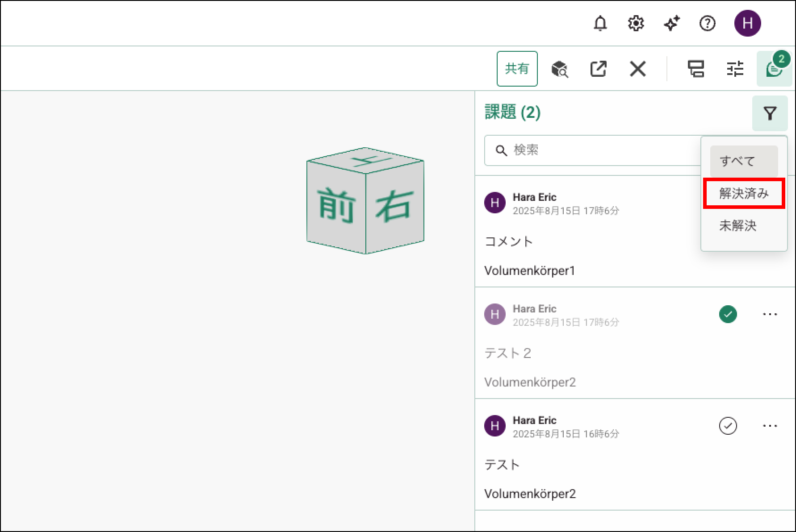This screenshot has height=532, width=796.
Task: Unresolve the テスト 2 issue checkmark
Action: tap(728, 314)
